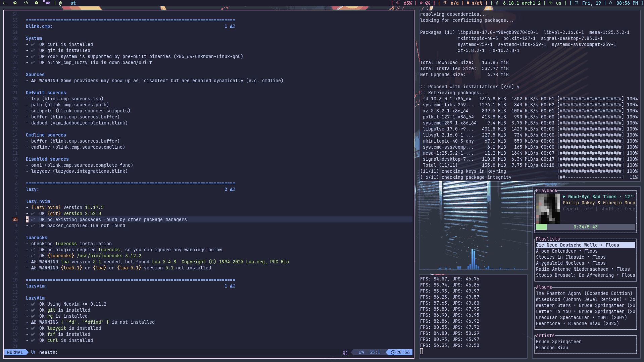Viewport: 644px width, 362px height.
Task: Switch to the browser workspace icon
Action: click(15, 3)
